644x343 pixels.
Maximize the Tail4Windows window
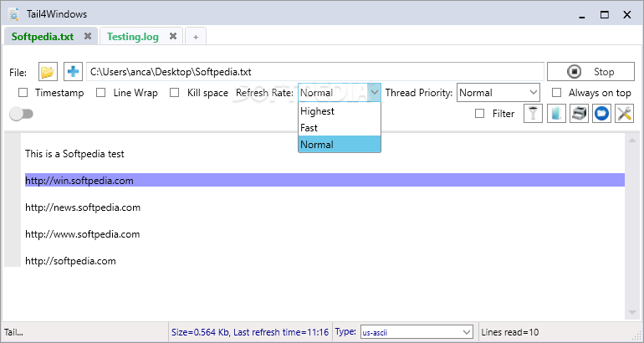coord(605,15)
